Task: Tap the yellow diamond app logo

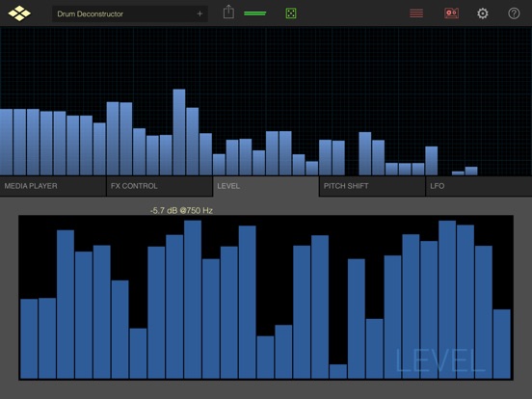Action: (19, 13)
